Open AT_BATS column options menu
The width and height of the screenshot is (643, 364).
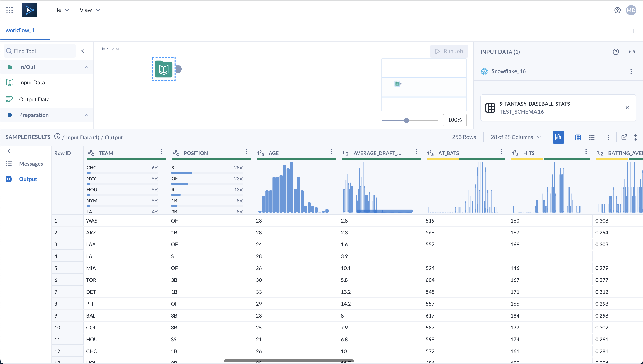(x=501, y=151)
